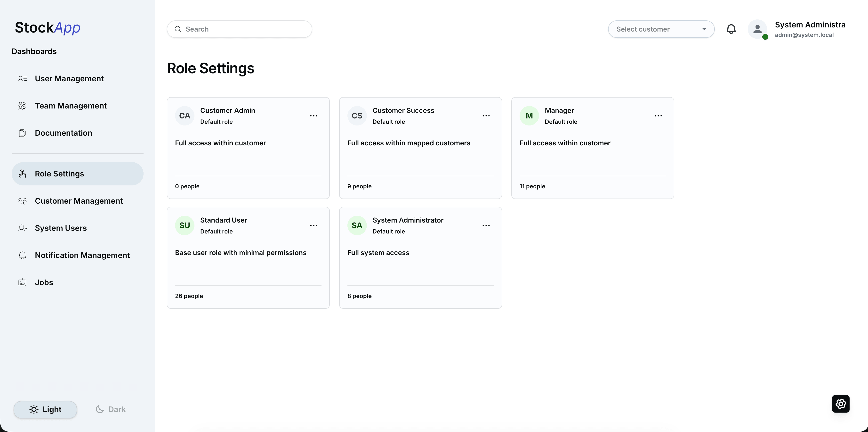Click the SU avatar on Standard User card
868x432 pixels.
tap(185, 225)
